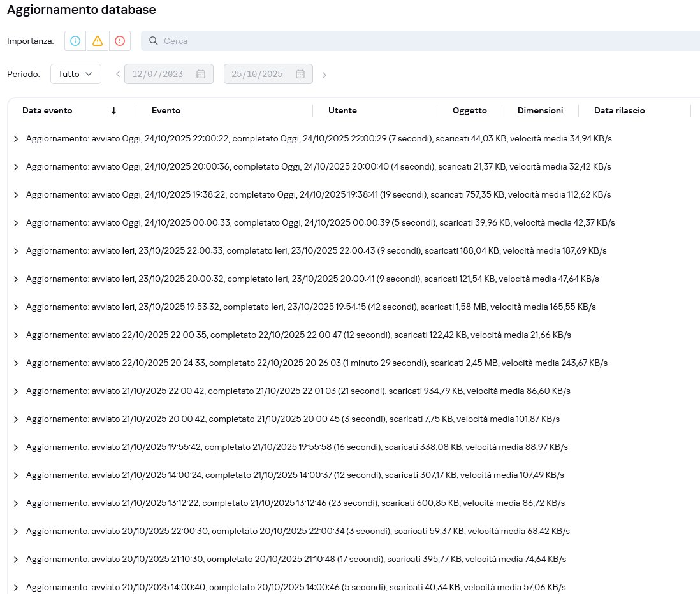This screenshot has width=700, height=594.
Task: Expand the update entry started 22/10/2025 20:24:33
Action: click(x=16, y=363)
